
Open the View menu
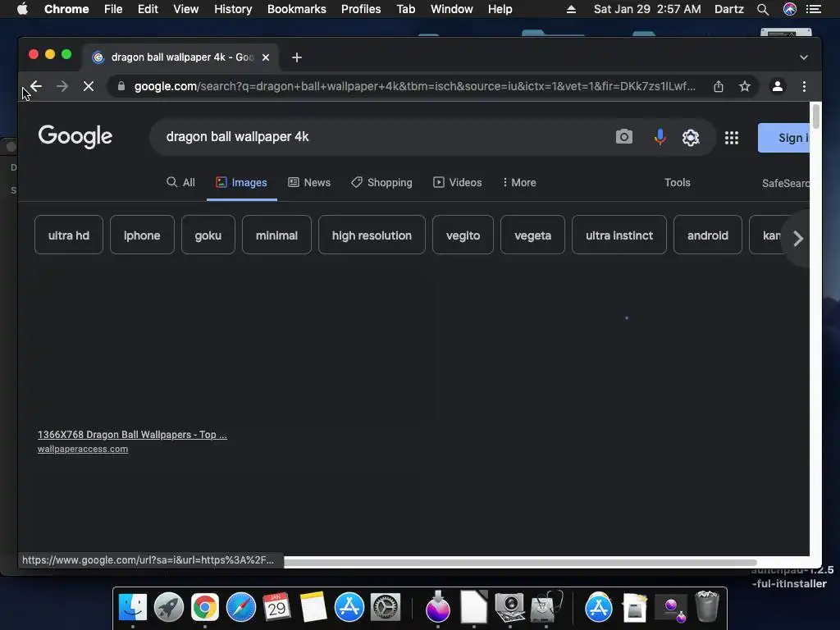pyautogui.click(x=186, y=9)
